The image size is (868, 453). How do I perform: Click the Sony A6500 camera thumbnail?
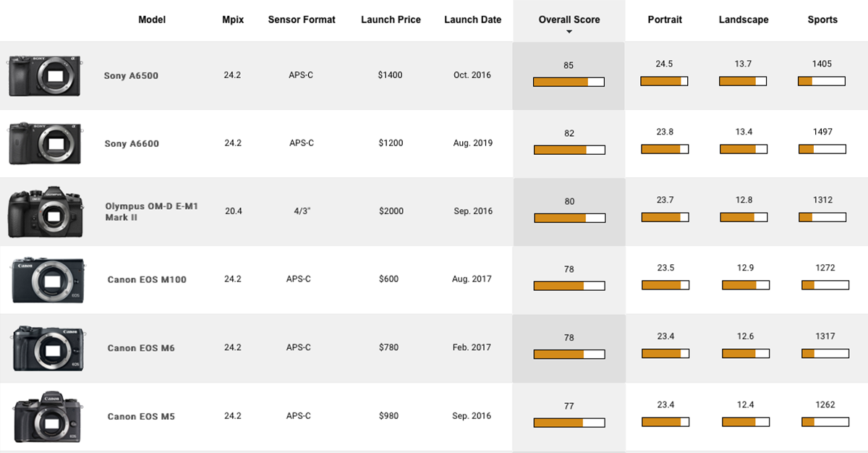44,75
